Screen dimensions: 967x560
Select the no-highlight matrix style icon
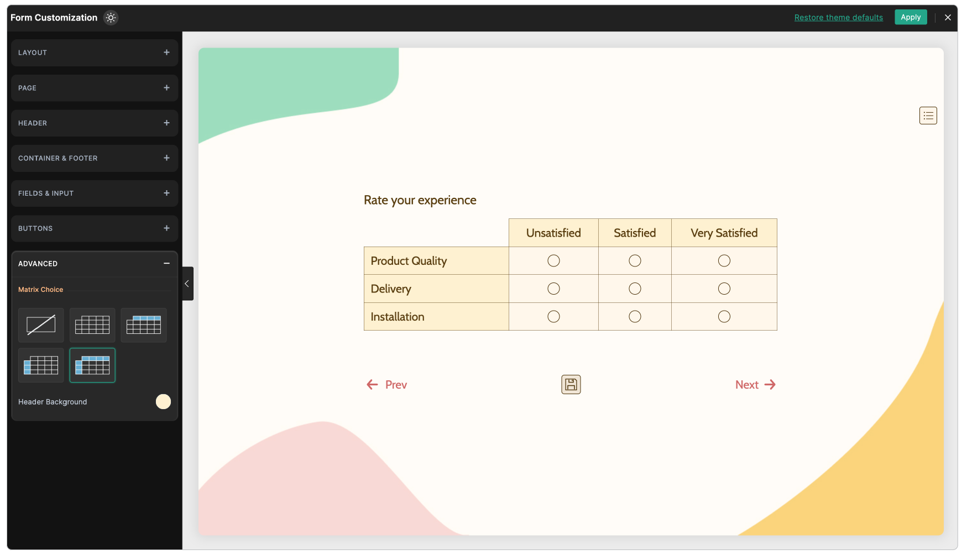click(x=41, y=325)
